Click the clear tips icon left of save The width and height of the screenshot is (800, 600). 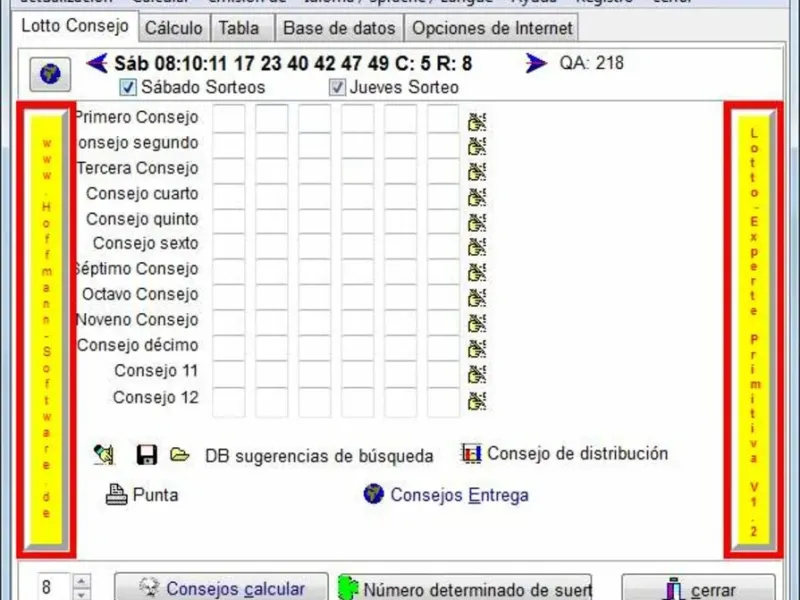click(104, 454)
